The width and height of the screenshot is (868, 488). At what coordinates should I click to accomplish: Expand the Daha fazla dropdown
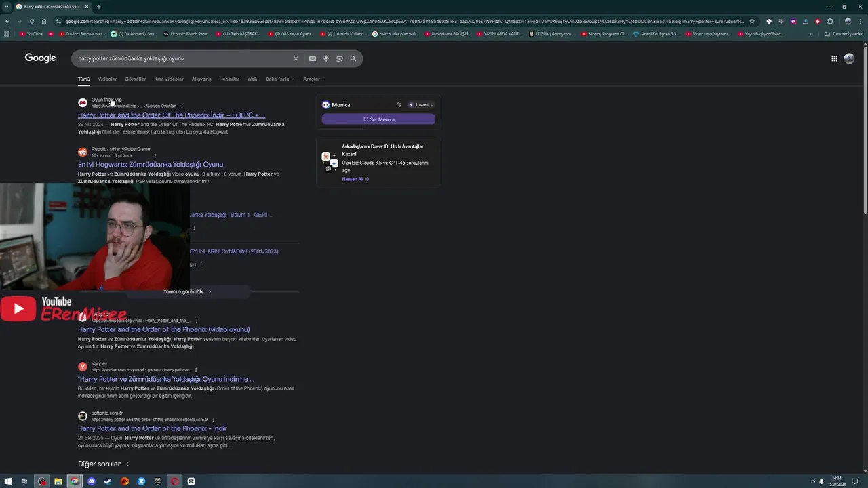[279, 79]
